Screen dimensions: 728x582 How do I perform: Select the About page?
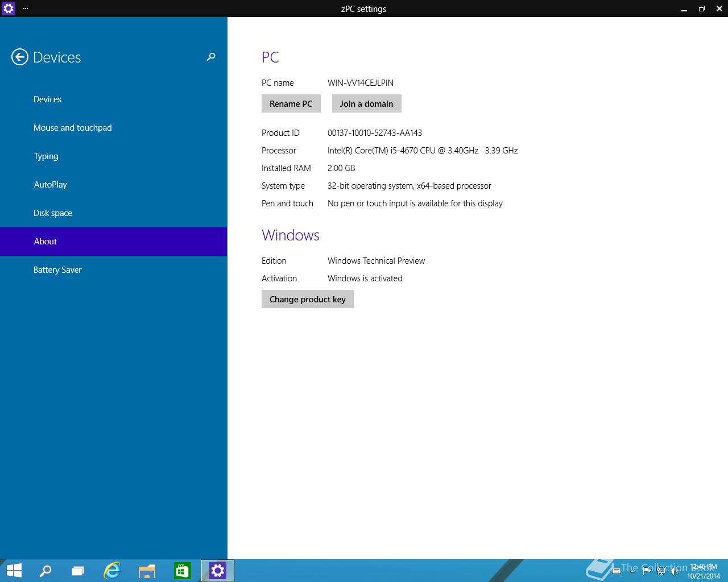[114, 242]
